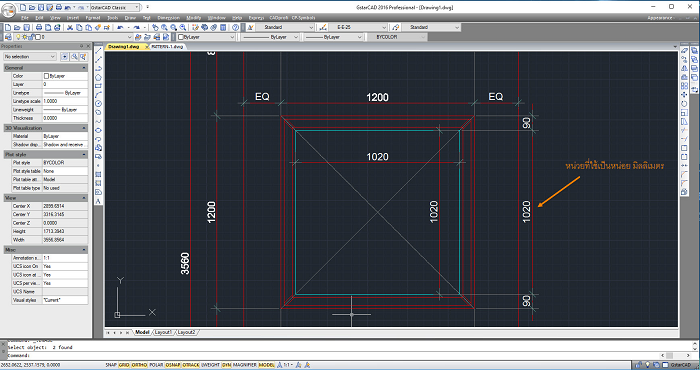Select the Hatch tool in Draw toolbar
The image size is (700, 370).
pos(99,175)
